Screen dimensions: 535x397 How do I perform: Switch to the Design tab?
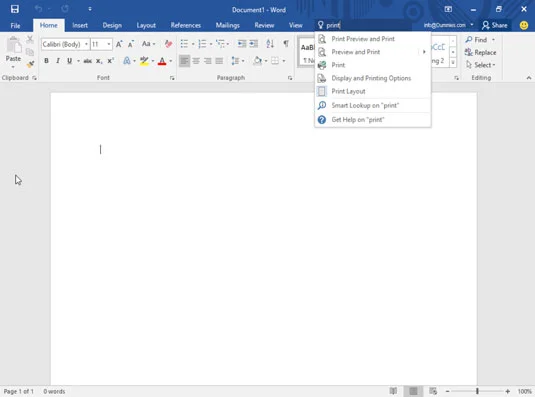pyautogui.click(x=112, y=26)
